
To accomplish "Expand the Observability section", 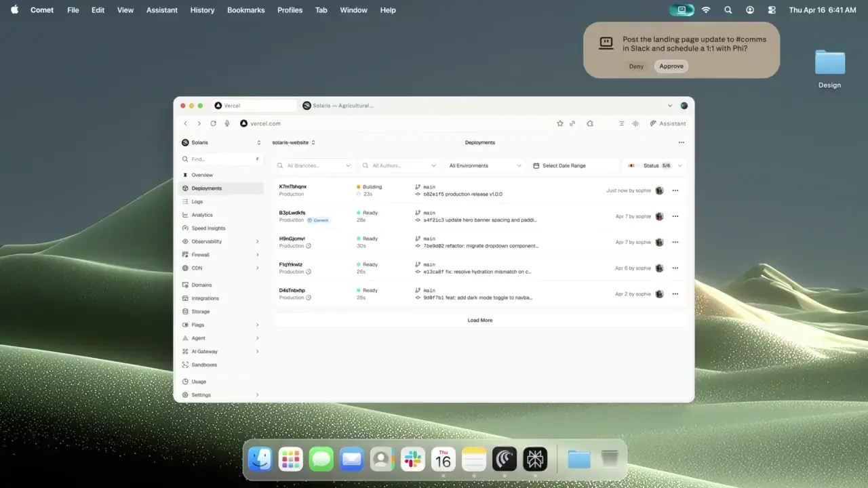I will [221, 241].
